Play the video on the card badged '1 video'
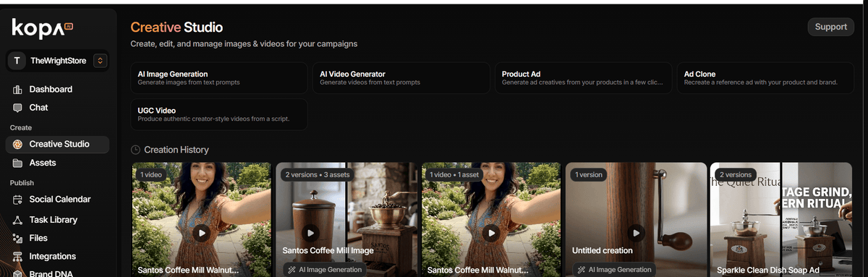868x277 pixels. click(x=202, y=233)
